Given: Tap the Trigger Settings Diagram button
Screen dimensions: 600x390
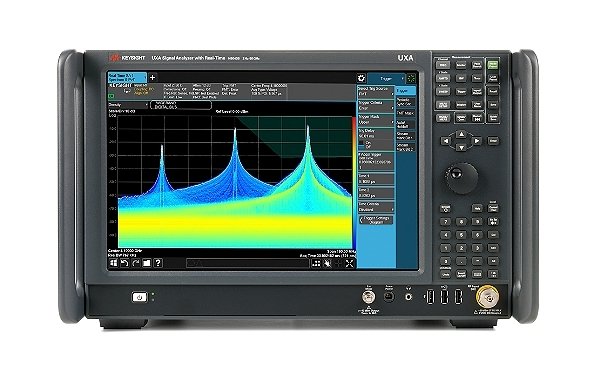Looking at the screenshot, I should [376, 220].
